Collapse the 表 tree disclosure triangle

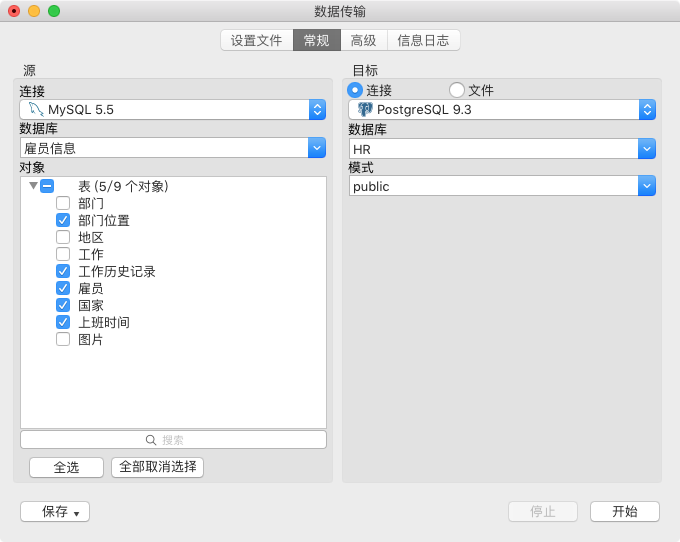33,186
